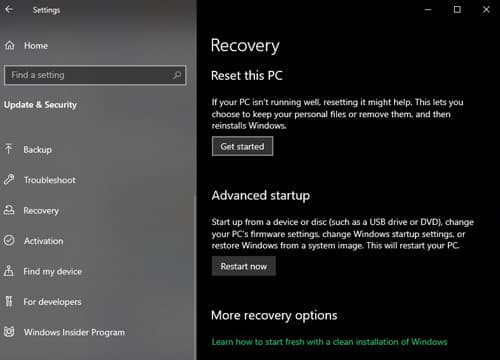Maximize the Settings window
Viewport: 500px width, 360px height.
tap(457, 10)
